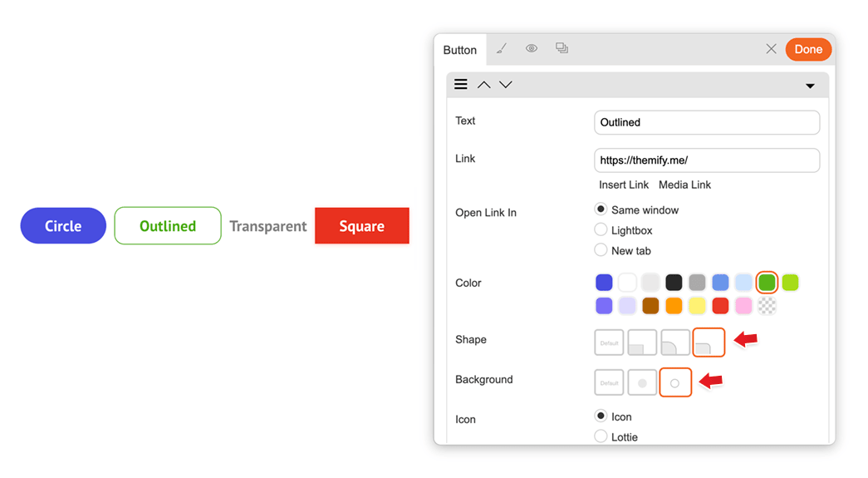The image size is (868, 478).
Task: Choose the Default background option
Action: (609, 382)
